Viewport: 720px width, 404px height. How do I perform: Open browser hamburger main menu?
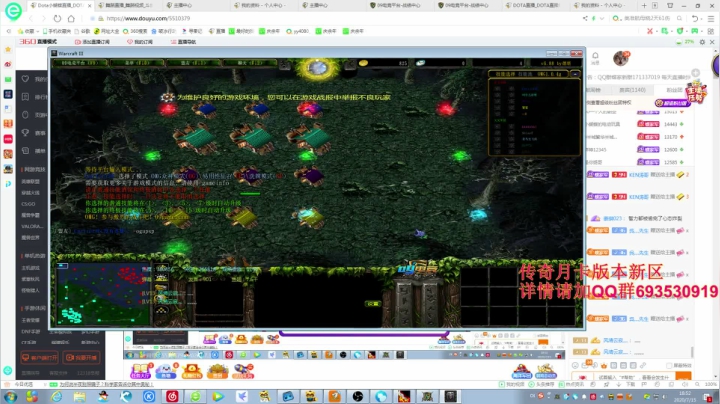click(711, 19)
